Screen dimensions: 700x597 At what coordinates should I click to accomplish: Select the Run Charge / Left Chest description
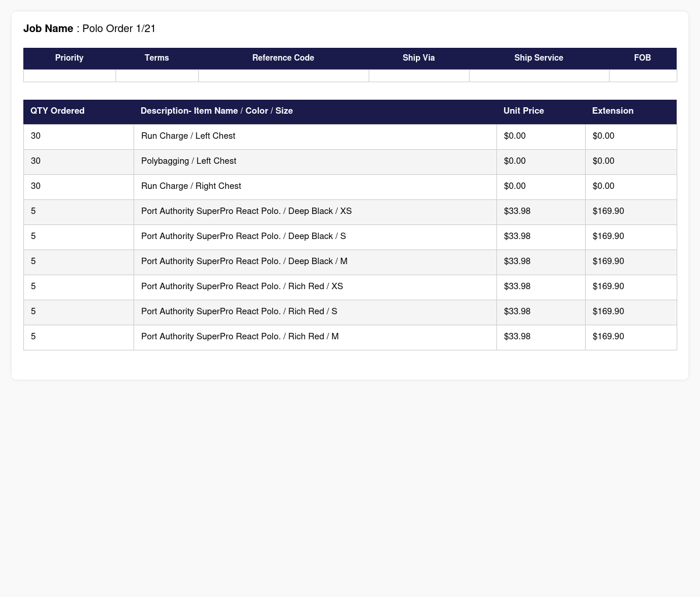188,136
